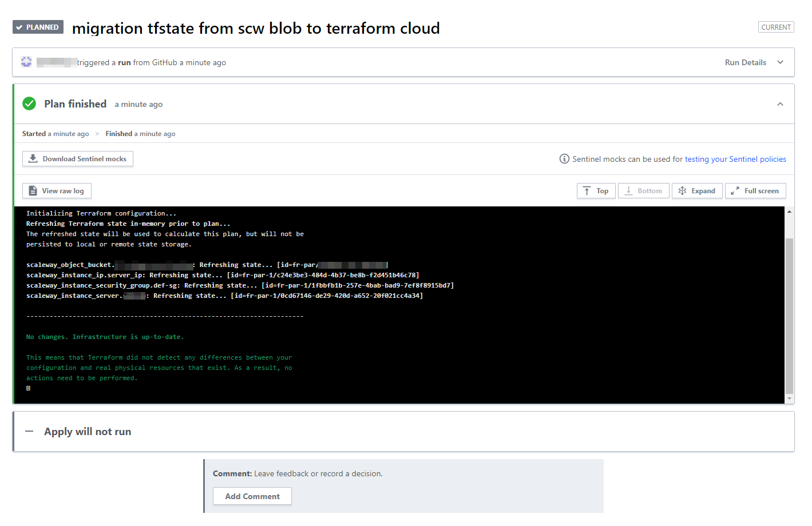Click the scaleway_instance_security_group.def-sg log line
Image resolution: width=812 pixels, height=526 pixels.
coord(240,285)
